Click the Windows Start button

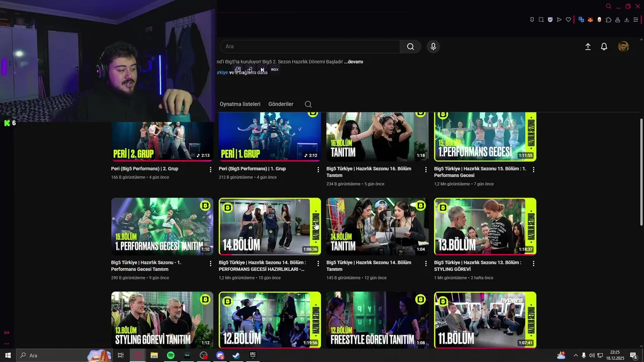tap(8, 355)
